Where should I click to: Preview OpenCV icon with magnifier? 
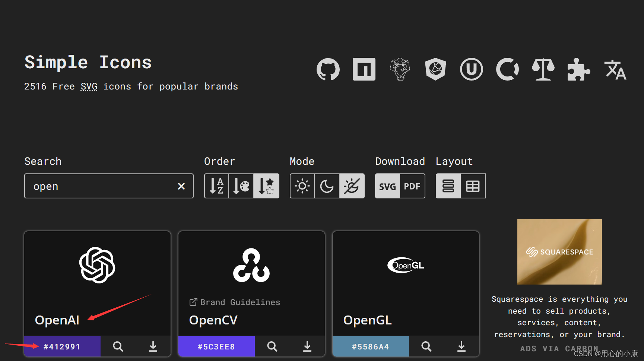pos(272,346)
